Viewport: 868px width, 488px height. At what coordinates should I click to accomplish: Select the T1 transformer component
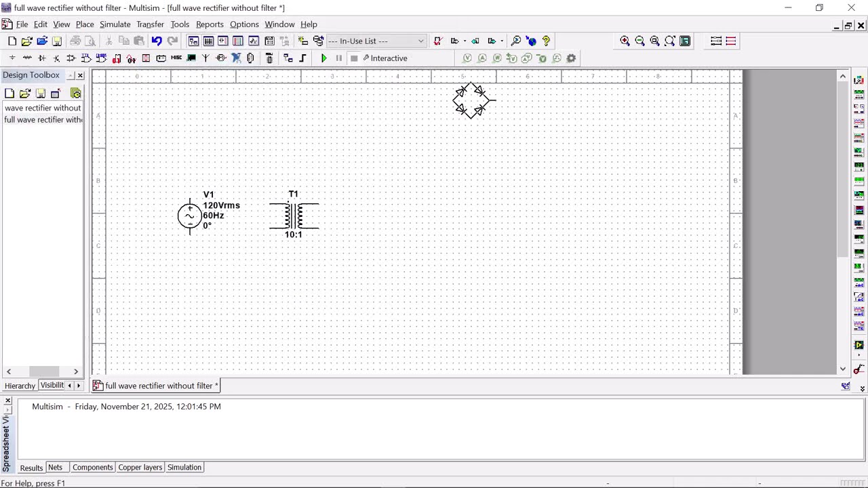tap(294, 215)
